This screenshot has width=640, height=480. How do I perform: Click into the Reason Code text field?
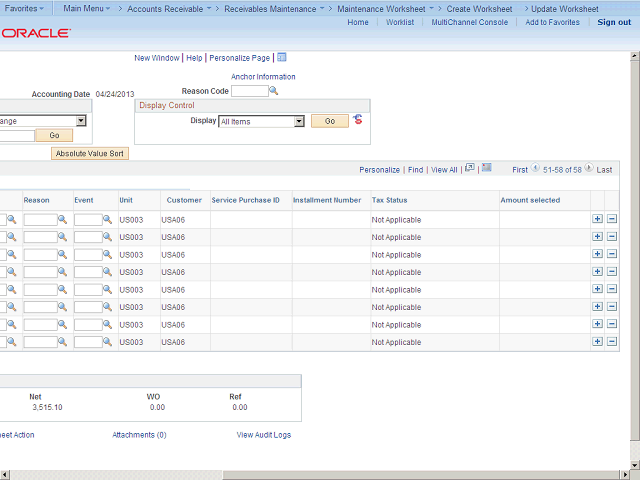click(x=249, y=91)
